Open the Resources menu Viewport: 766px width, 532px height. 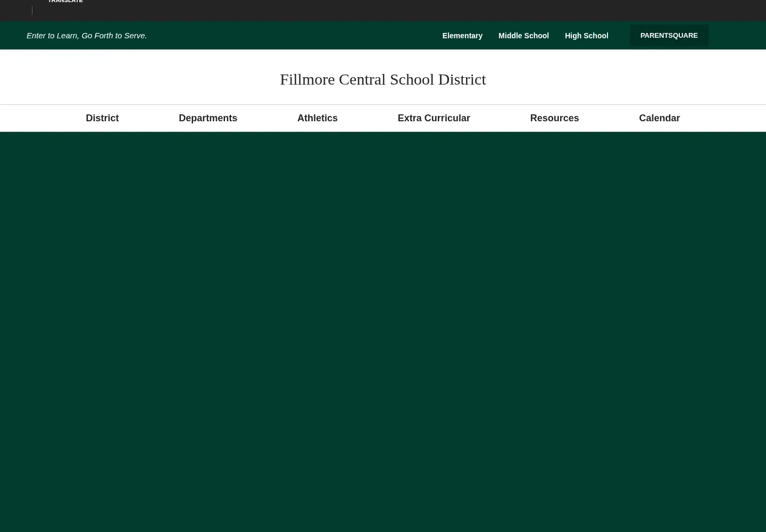coord(554,118)
